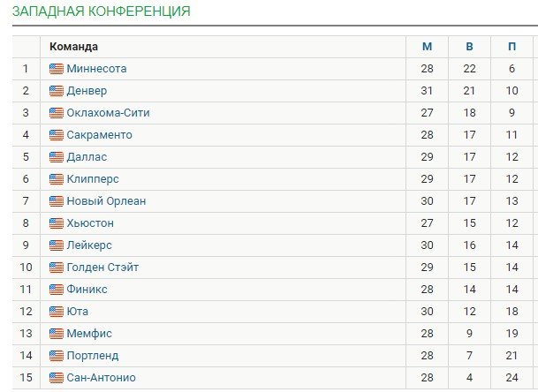
Task: Go to the Финикс team page
Action: [87, 290]
